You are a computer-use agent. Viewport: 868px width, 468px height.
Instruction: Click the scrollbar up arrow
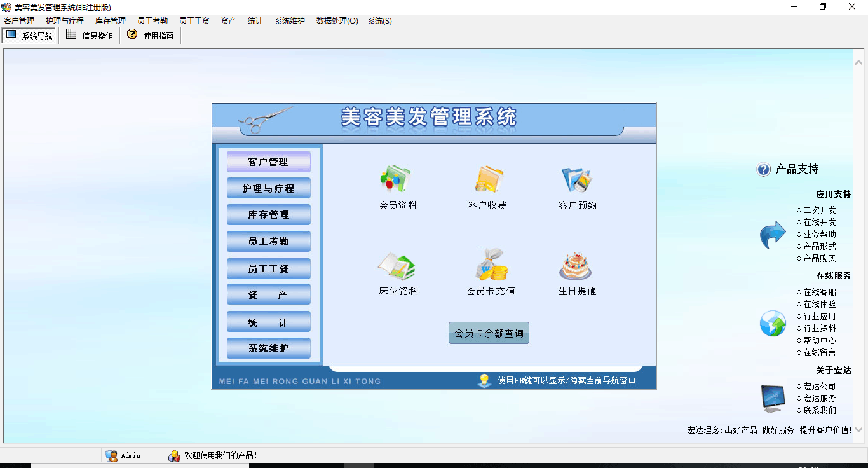pyautogui.click(x=860, y=62)
